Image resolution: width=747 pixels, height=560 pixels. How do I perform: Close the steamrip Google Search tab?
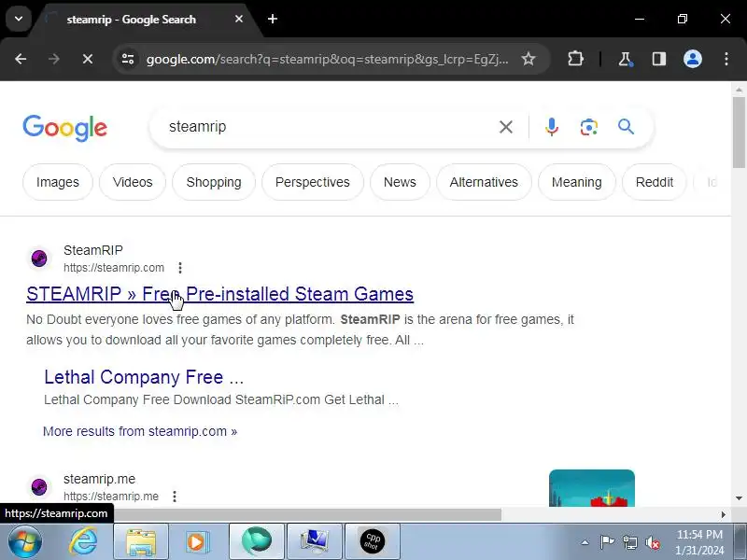point(239,19)
